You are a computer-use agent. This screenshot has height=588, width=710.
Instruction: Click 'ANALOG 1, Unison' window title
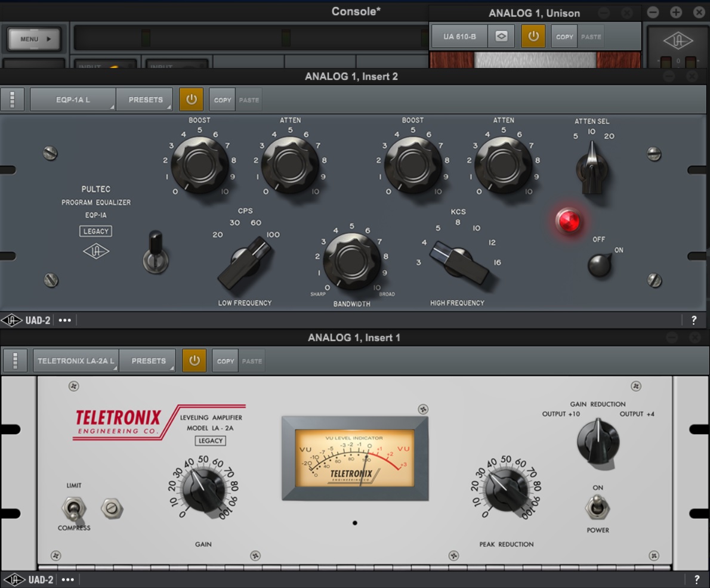[535, 13]
